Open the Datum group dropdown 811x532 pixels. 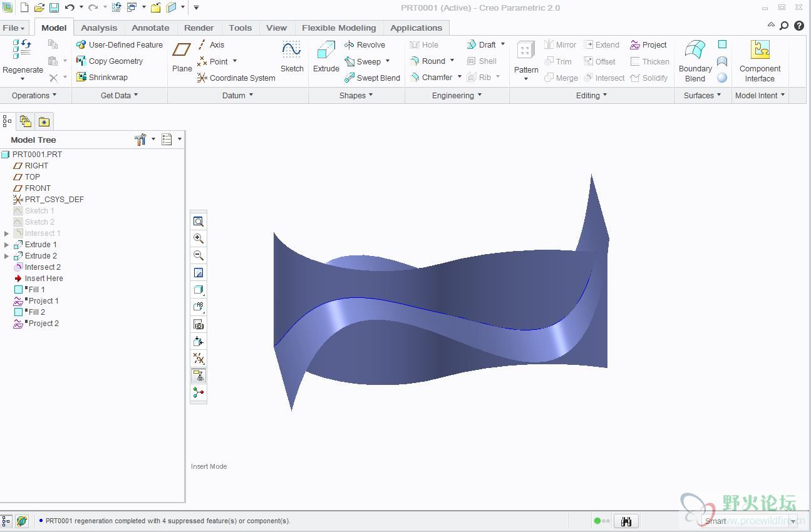point(238,96)
